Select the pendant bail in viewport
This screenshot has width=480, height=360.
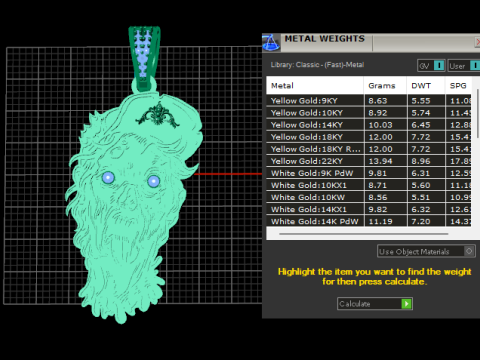[x=144, y=58]
